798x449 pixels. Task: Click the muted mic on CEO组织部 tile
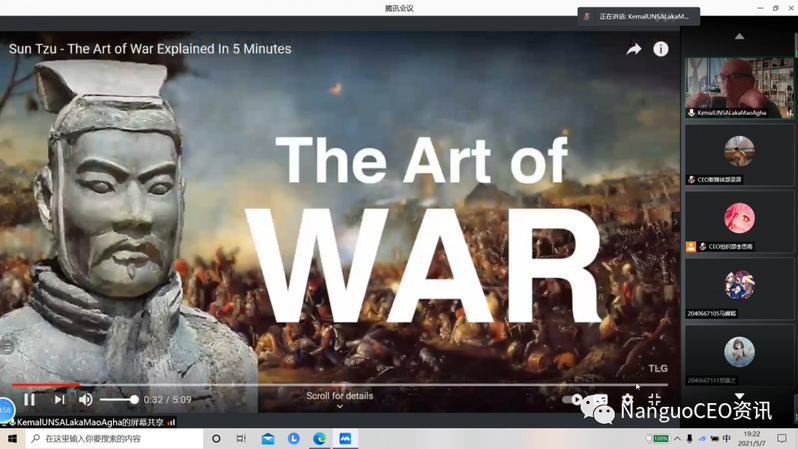[x=703, y=247]
